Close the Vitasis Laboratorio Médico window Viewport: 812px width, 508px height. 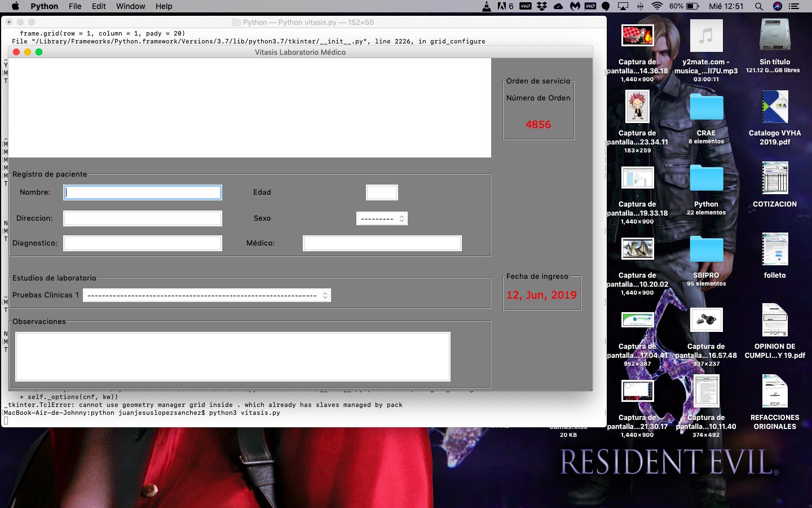[16, 52]
